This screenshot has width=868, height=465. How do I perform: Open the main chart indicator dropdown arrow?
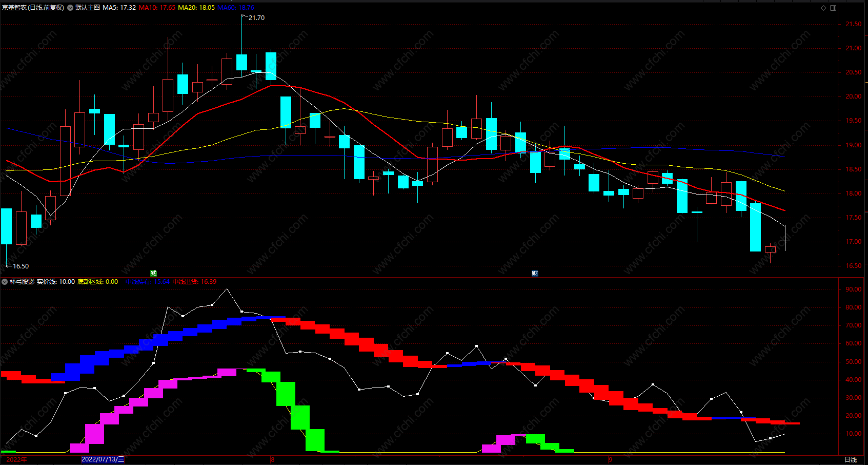70,8
